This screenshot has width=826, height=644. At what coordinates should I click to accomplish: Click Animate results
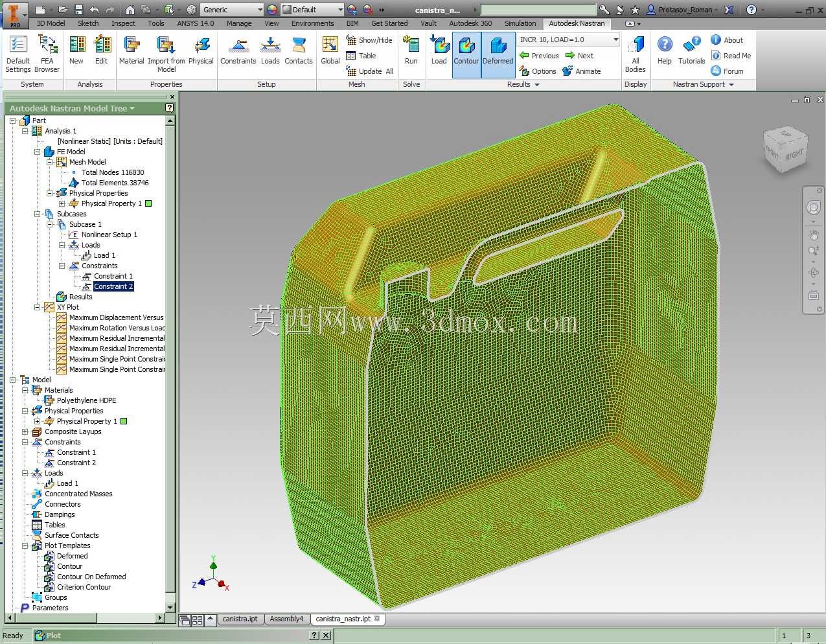coord(581,71)
